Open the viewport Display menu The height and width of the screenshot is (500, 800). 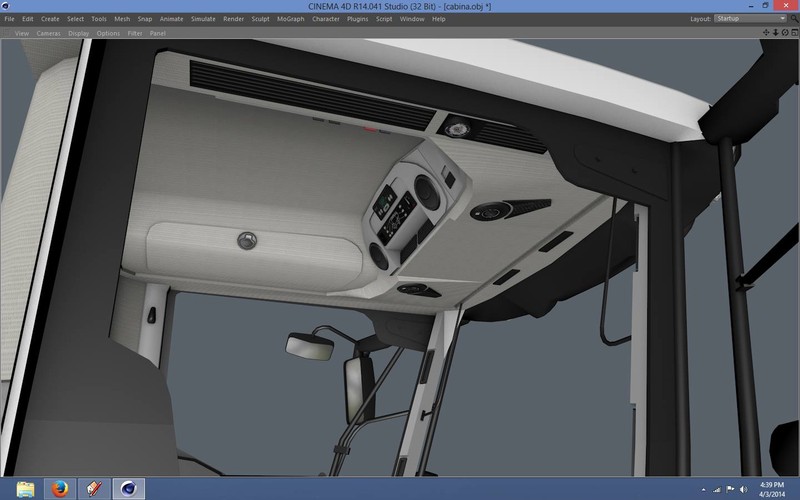79,33
